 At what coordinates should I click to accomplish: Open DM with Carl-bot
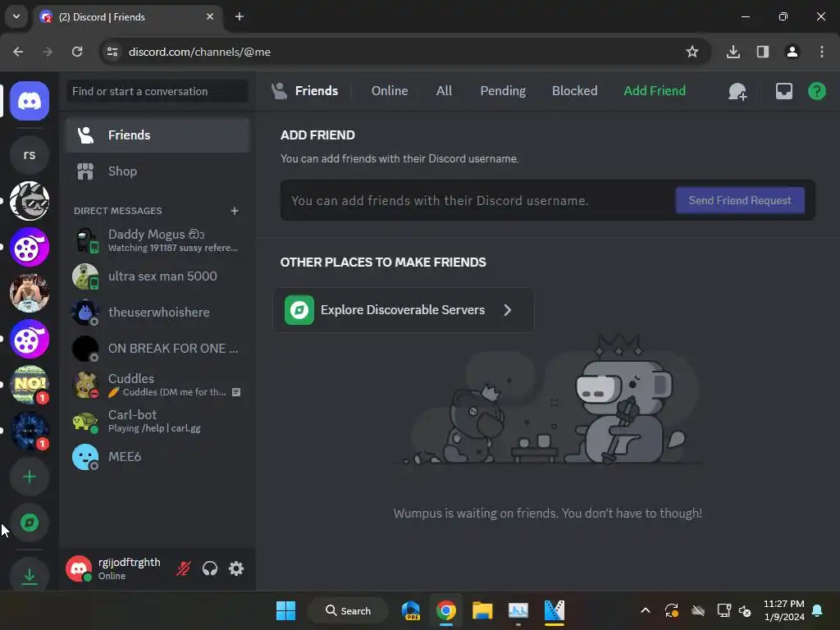157,421
